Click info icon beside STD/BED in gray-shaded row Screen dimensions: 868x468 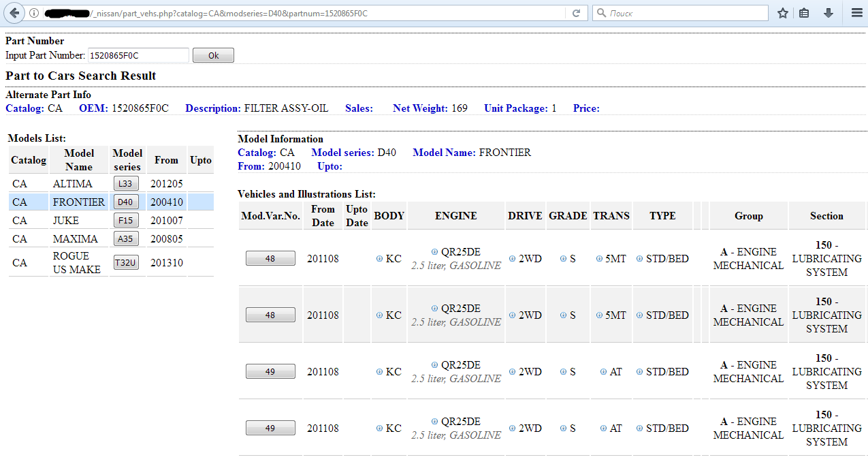click(640, 315)
